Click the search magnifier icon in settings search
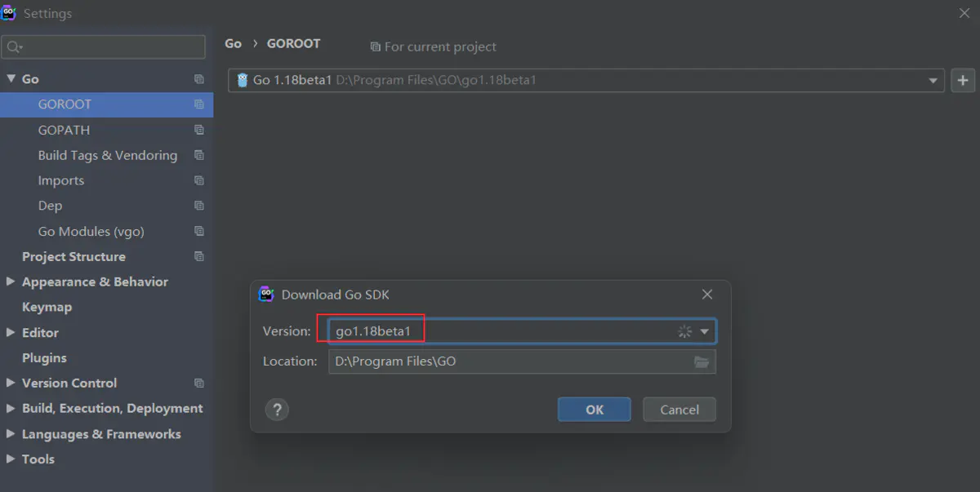 tap(14, 47)
